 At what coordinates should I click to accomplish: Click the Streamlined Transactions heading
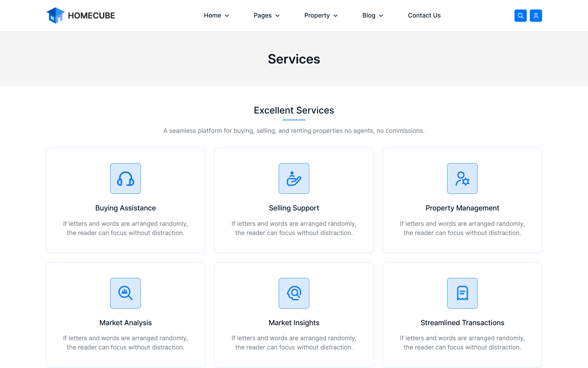click(x=462, y=323)
